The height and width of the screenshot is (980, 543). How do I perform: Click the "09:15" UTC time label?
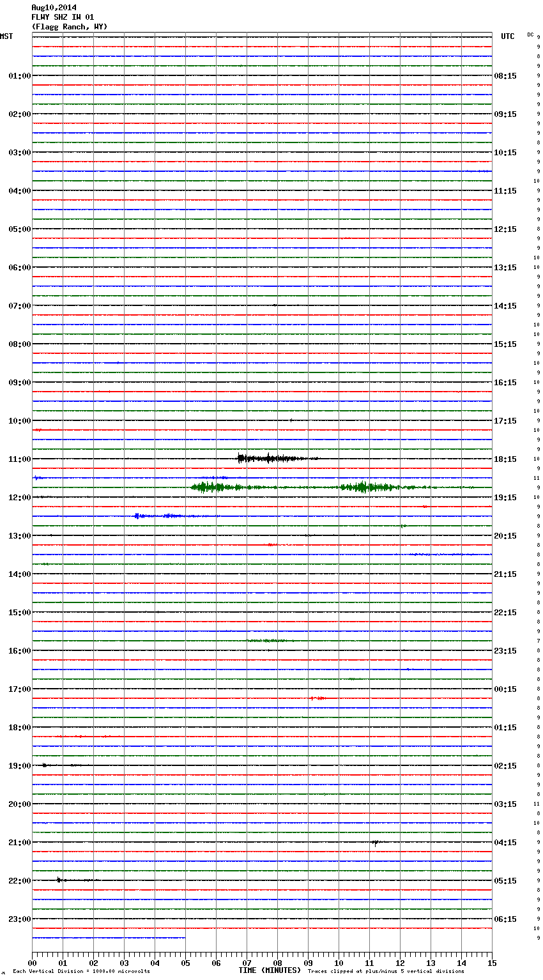click(x=505, y=114)
